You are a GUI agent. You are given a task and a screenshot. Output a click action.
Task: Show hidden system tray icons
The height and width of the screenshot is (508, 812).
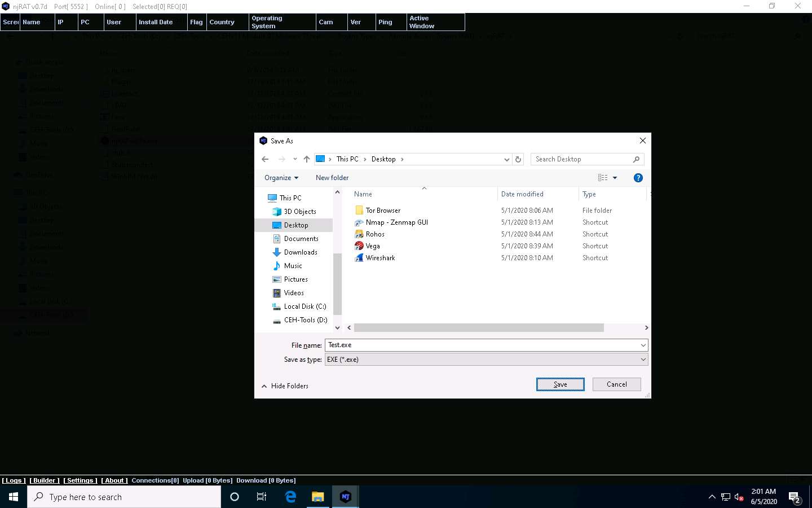(x=712, y=497)
